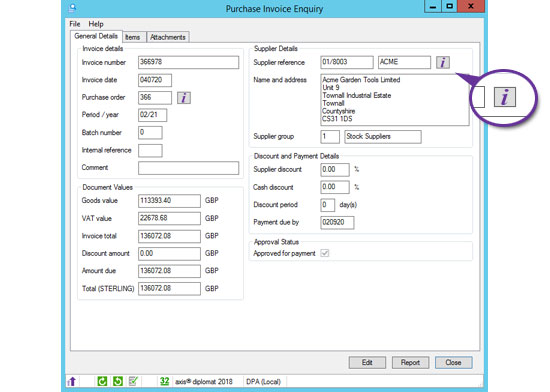550x392 pixels.
Task: Click the Internal reference field
Action: (x=150, y=150)
